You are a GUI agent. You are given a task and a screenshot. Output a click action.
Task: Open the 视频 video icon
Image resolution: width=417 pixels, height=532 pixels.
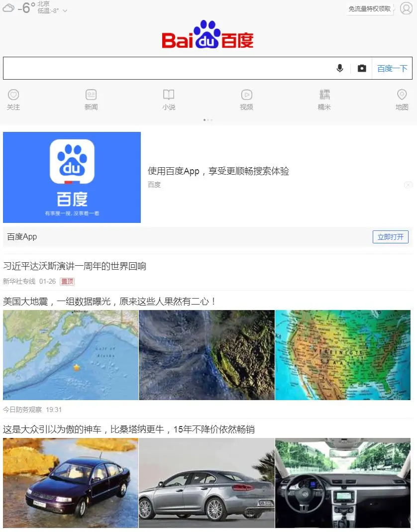247,95
